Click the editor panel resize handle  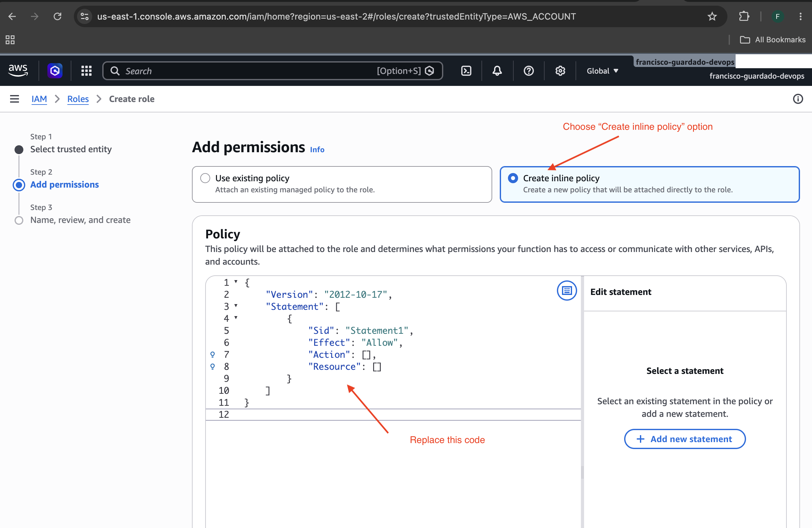[582, 473]
